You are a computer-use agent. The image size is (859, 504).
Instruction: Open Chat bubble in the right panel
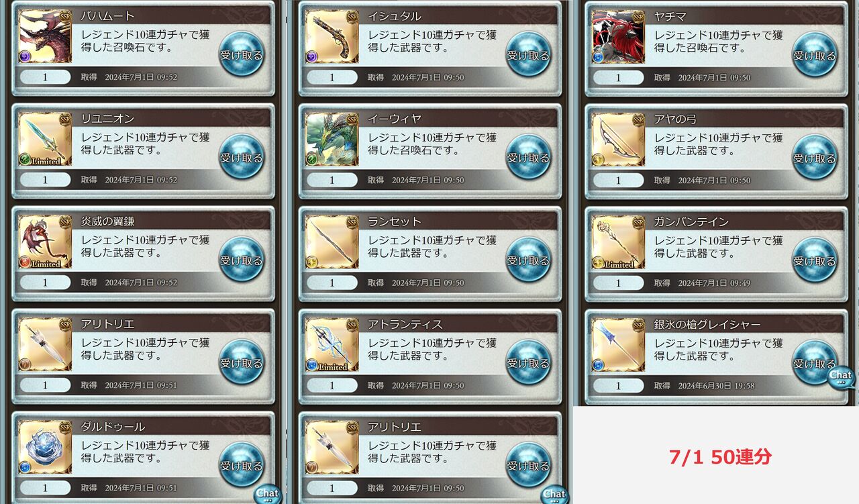coord(841,379)
